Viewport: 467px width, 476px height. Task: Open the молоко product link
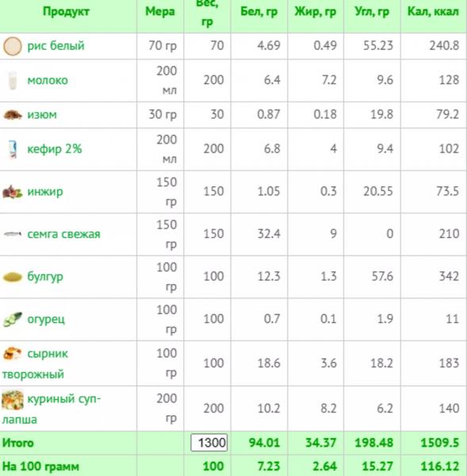48,80
